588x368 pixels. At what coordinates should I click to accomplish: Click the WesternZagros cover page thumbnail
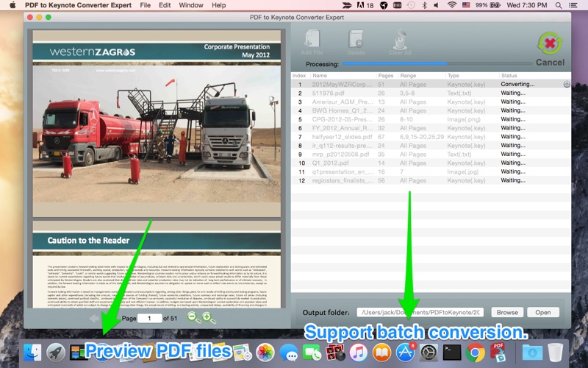(x=157, y=123)
